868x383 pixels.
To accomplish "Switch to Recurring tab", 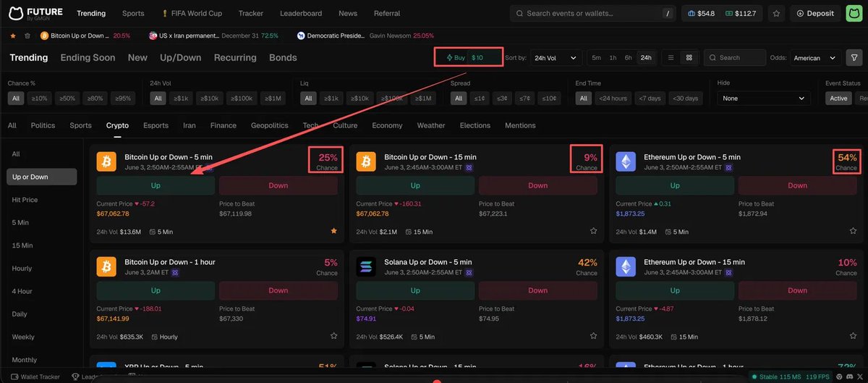I will click(x=235, y=57).
